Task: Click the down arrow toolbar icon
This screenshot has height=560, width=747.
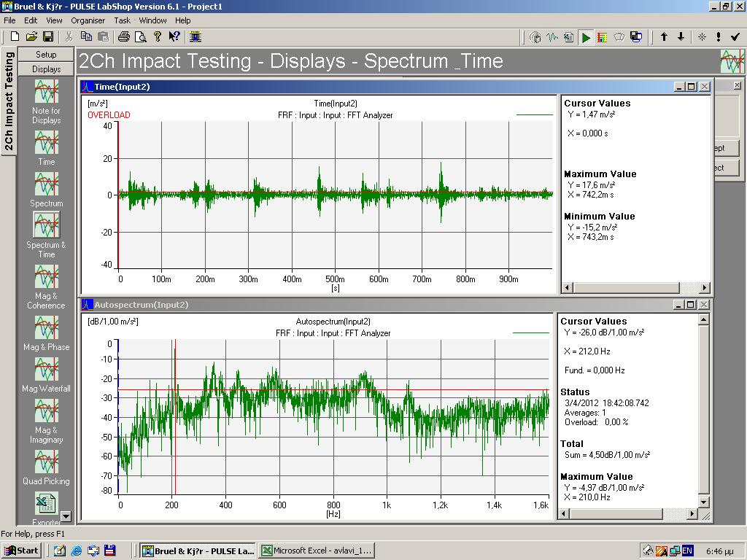Action: (681, 36)
